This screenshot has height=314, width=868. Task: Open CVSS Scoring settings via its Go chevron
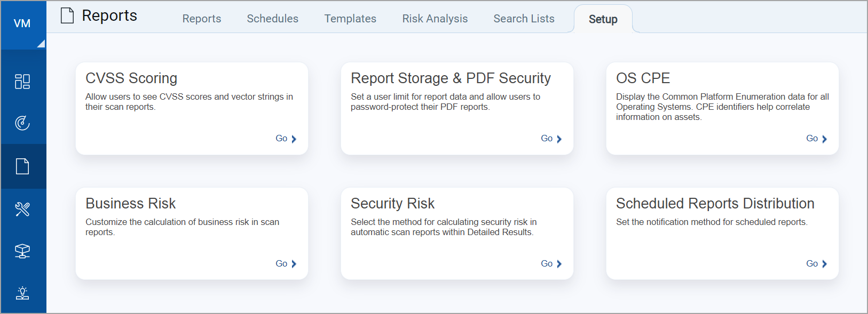286,138
